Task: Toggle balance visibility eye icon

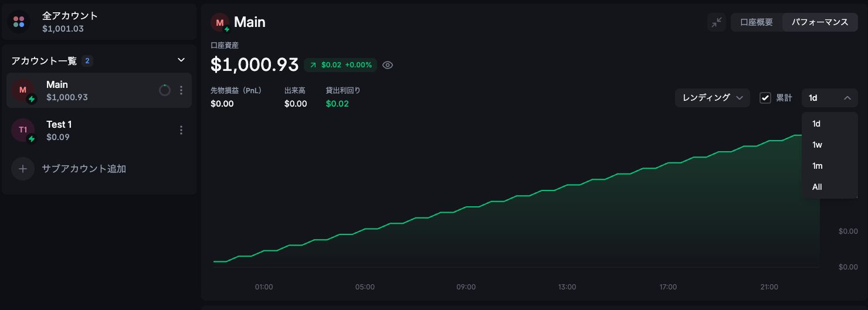Action: (387, 65)
